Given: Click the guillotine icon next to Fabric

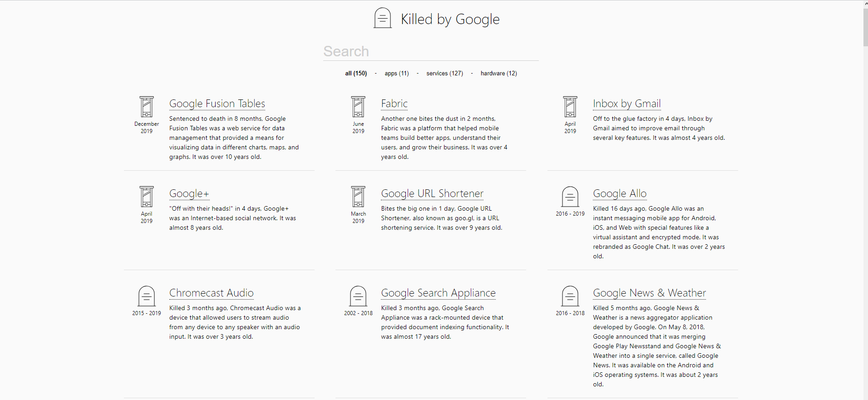Looking at the screenshot, I should tap(358, 107).
